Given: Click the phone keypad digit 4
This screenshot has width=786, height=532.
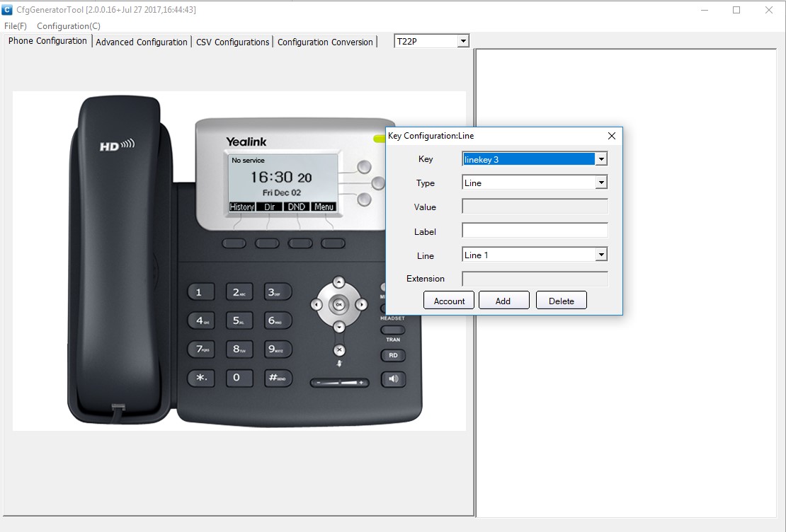Looking at the screenshot, I should coord(200,320).
